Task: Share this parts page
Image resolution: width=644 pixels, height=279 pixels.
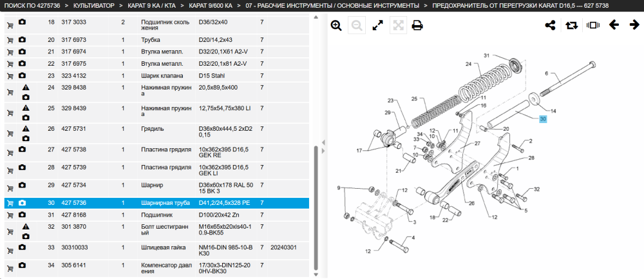Action: click(x=550, y=25)
